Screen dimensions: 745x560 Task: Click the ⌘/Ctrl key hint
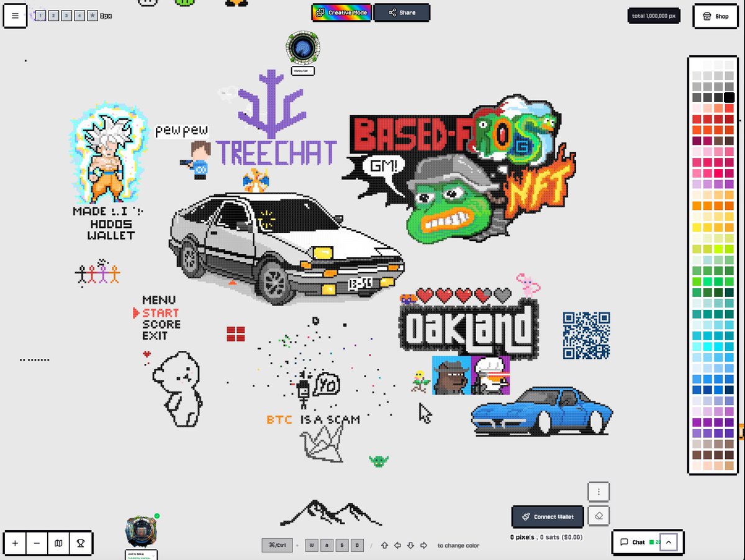(x=277, y=545)
